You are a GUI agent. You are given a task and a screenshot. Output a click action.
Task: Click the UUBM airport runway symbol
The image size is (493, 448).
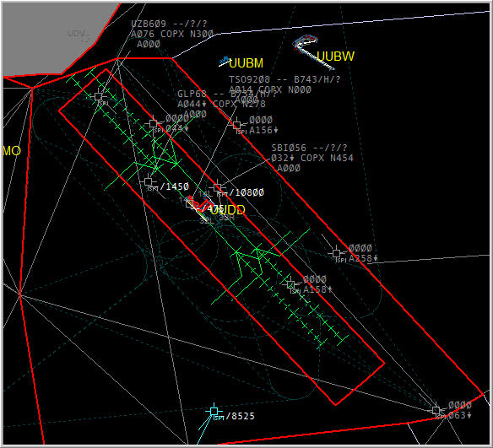click(x=225, y=61)
